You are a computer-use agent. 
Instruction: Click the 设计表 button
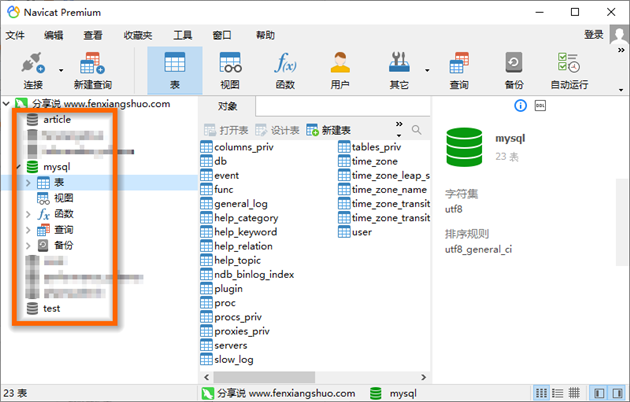pyautogui.click(x=277, y=130)
